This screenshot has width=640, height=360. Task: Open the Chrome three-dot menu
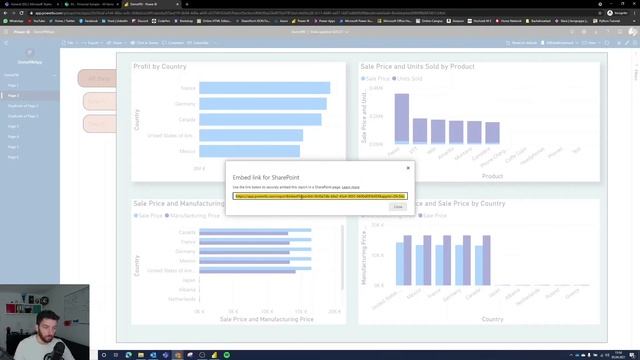click(635, 13)
